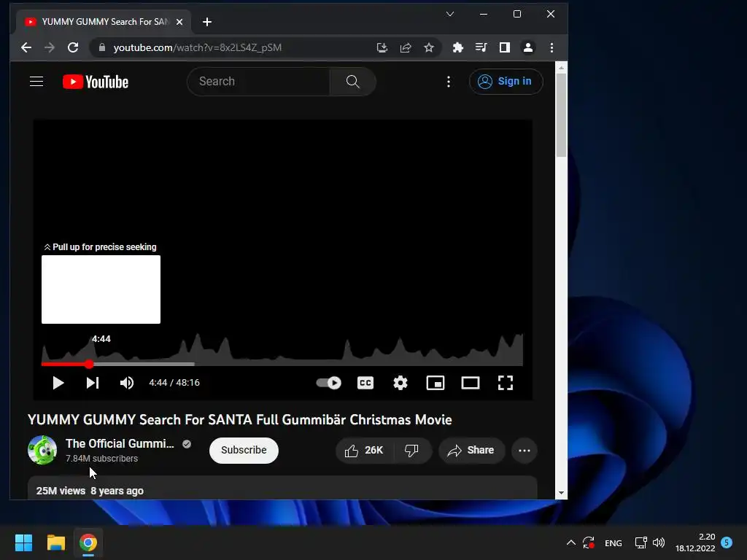Switch to theater mode

(x=471, y=383)
